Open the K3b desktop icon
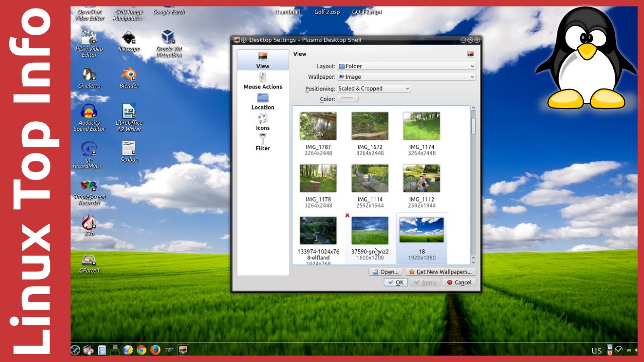Viewport: 644px width, 362px height. point(89,225)
